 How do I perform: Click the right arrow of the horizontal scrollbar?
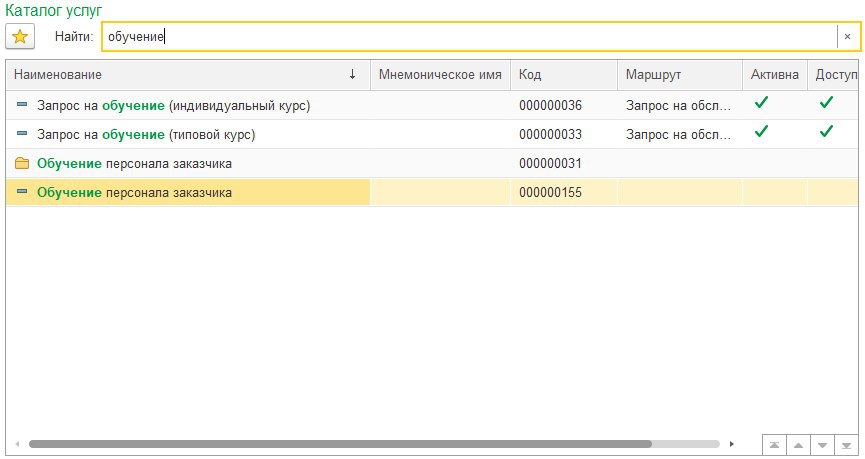pyautogui.click(x=732, y=444)
